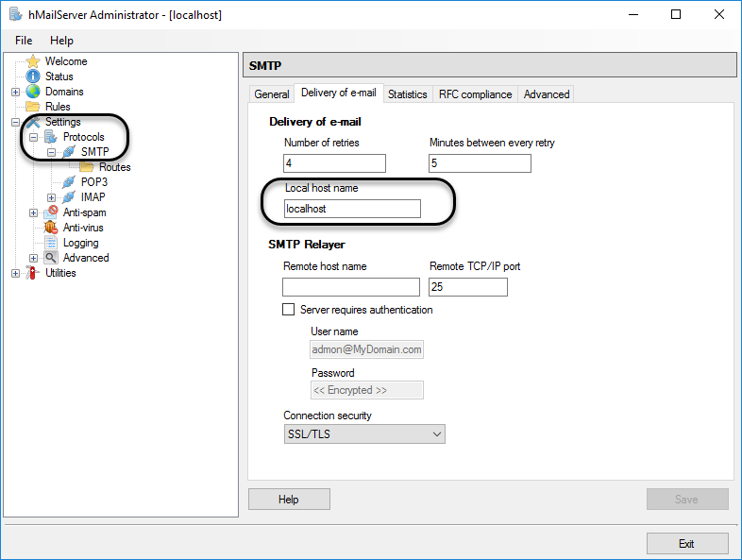Click the Local host name field
The width and height of the screenshot is (742, 560).
pyautogui.click(x=352, y=209)
